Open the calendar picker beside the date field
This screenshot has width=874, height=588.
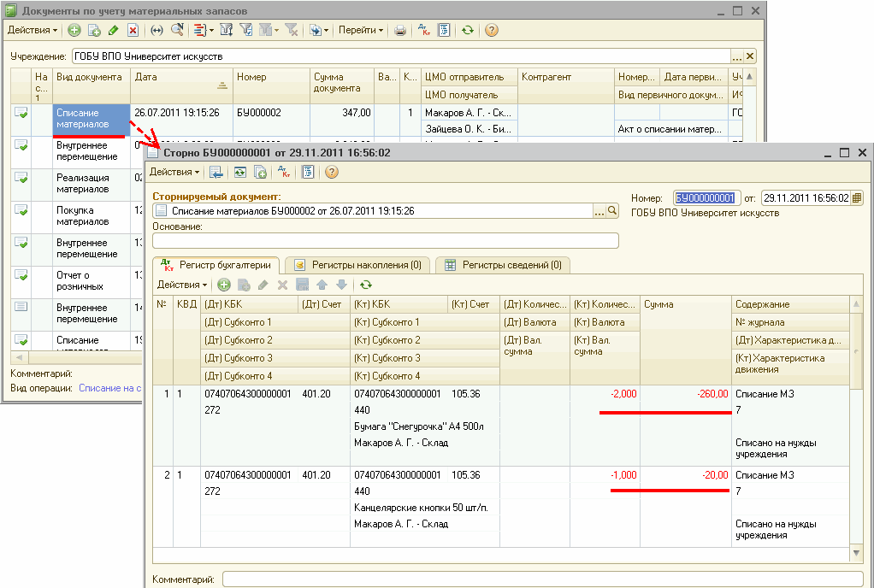point(858,197)
